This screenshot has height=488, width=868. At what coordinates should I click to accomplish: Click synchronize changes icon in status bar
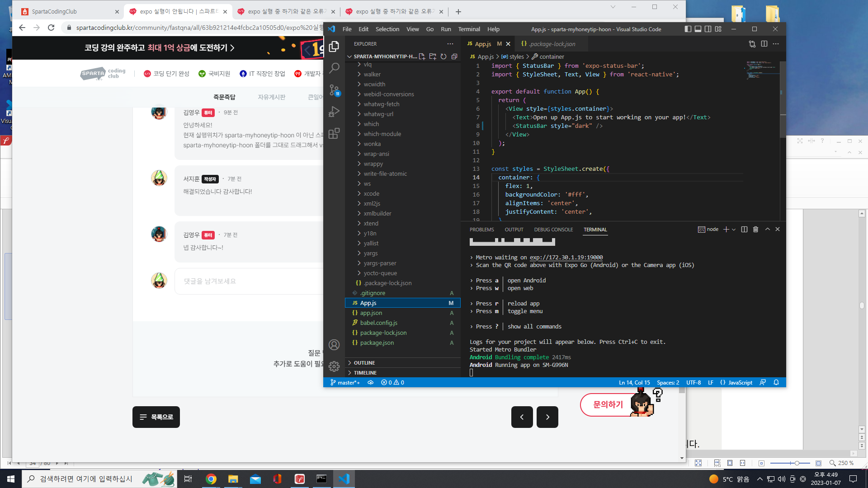370,382
